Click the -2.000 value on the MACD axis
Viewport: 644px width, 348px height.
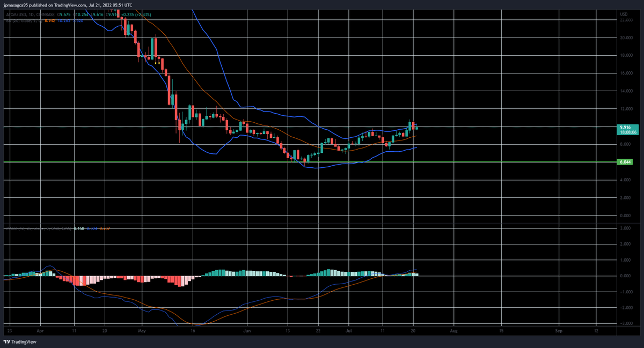(626, 308)
